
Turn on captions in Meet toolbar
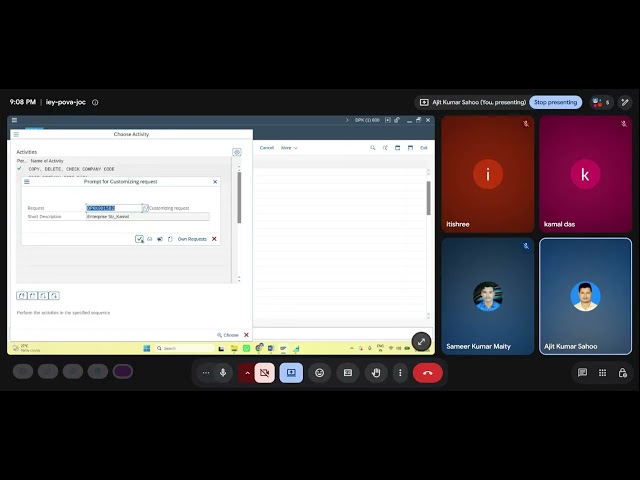click(x=348, y=373)
